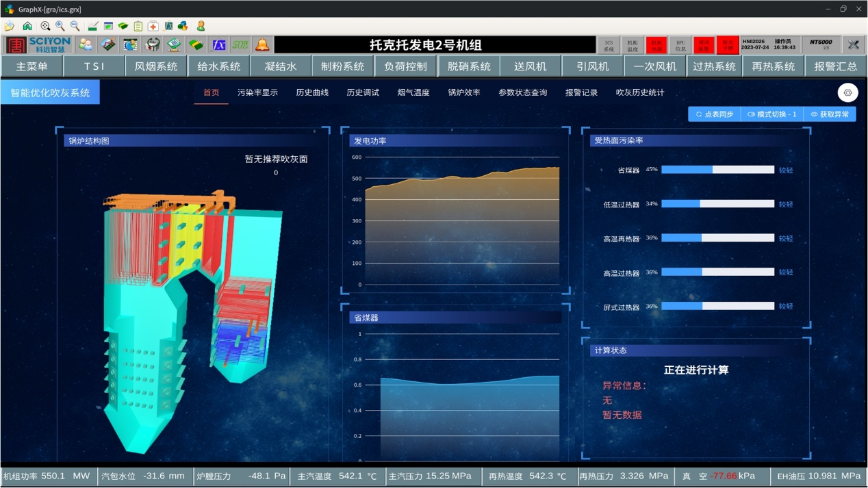Open the round settings gear icon

point(847,93)
